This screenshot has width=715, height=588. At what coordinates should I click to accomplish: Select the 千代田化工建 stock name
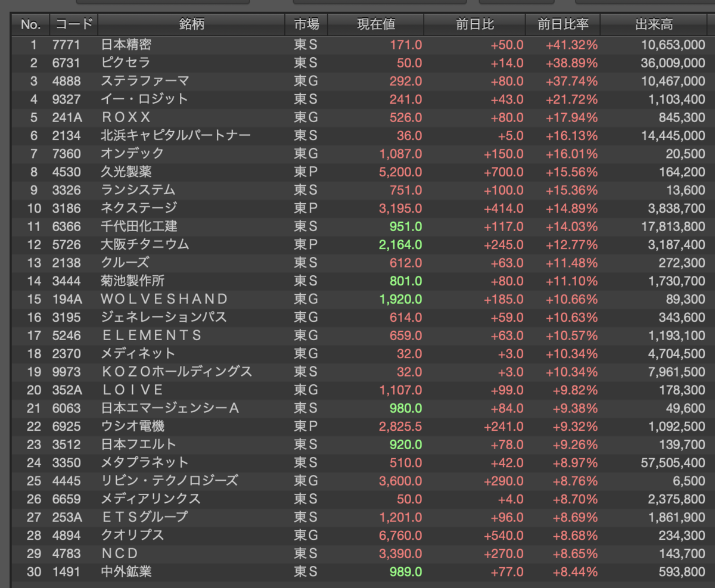point(139,226)
